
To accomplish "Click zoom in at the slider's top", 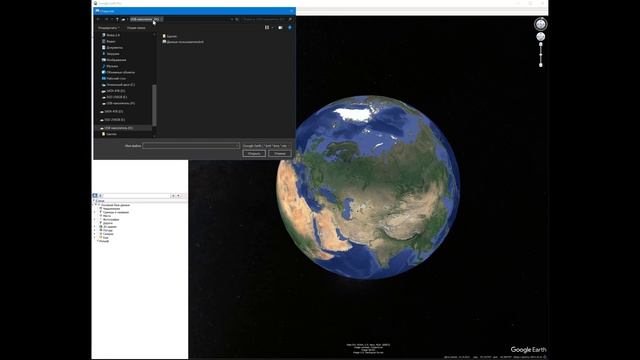I will (541, 44).
